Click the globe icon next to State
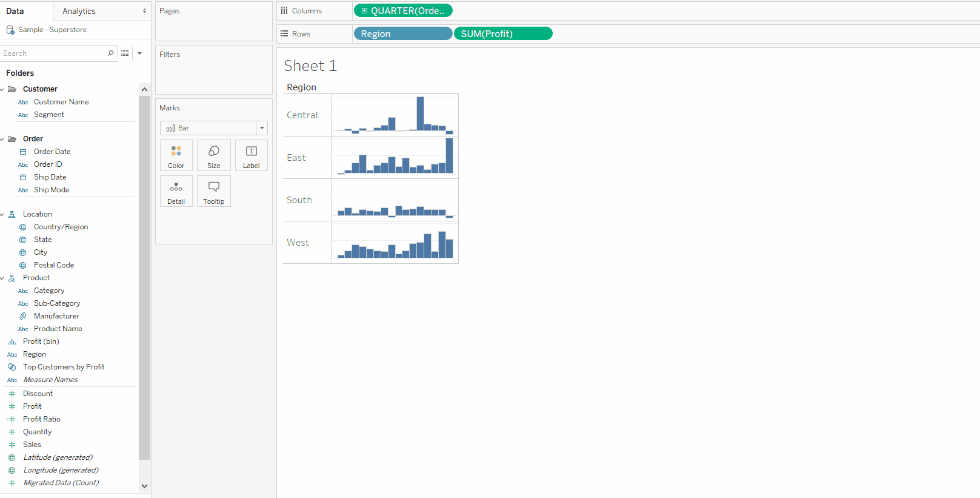Screen dimensions: 980x498 23,240
